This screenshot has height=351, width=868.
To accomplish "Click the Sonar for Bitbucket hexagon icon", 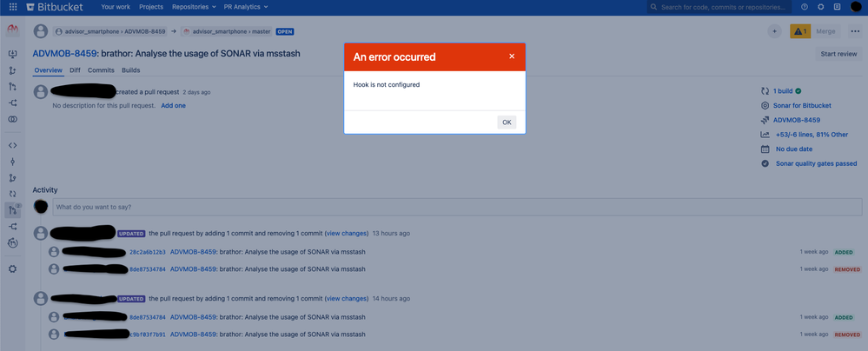I will (765, 105).
